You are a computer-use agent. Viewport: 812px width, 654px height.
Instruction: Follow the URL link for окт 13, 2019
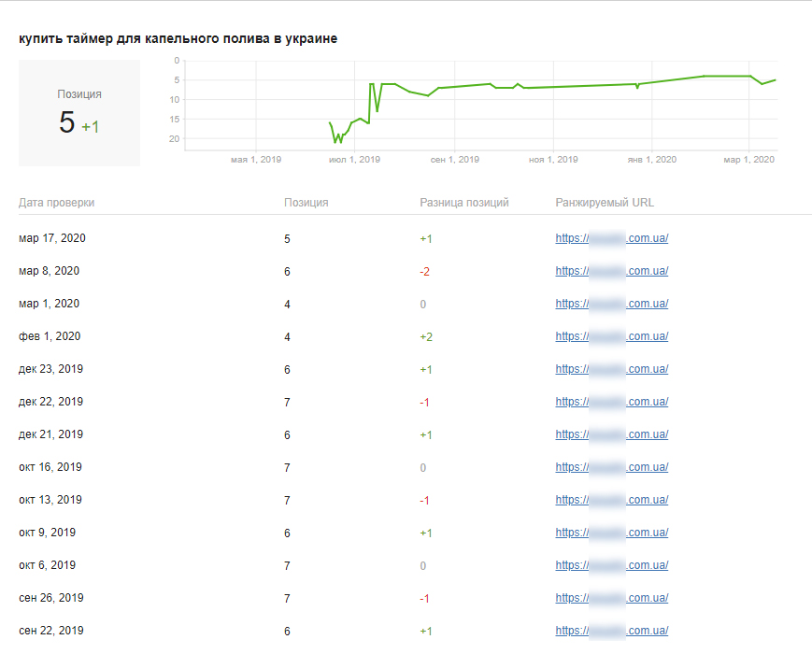click(x=612, y=499)
